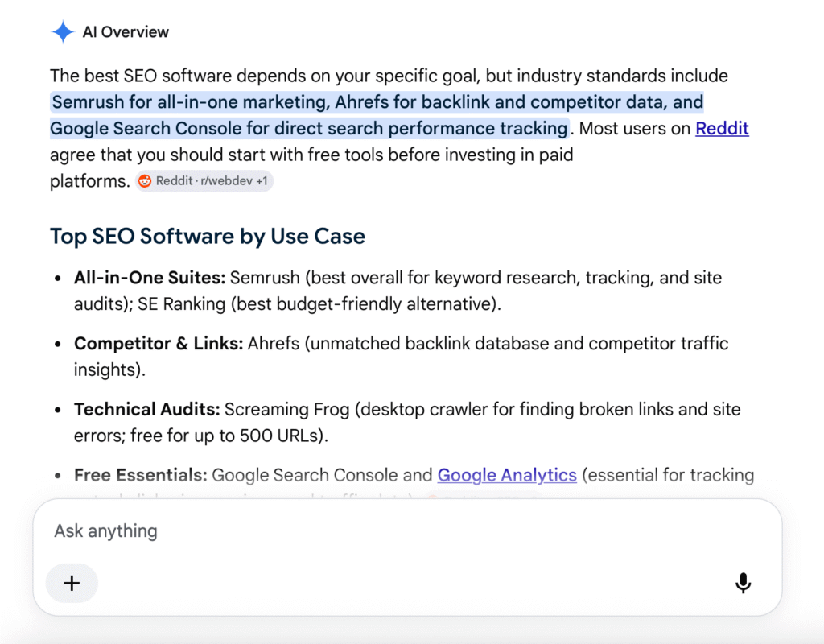Click the Top SEO Software by Use Case heading
The image size is (824, 644).
207,236
